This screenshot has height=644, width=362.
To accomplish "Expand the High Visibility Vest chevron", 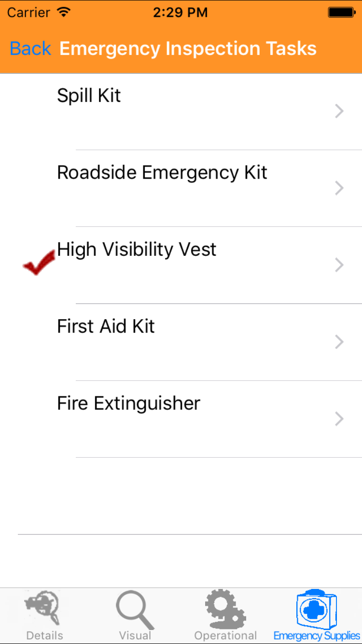I will pos(339,265).
